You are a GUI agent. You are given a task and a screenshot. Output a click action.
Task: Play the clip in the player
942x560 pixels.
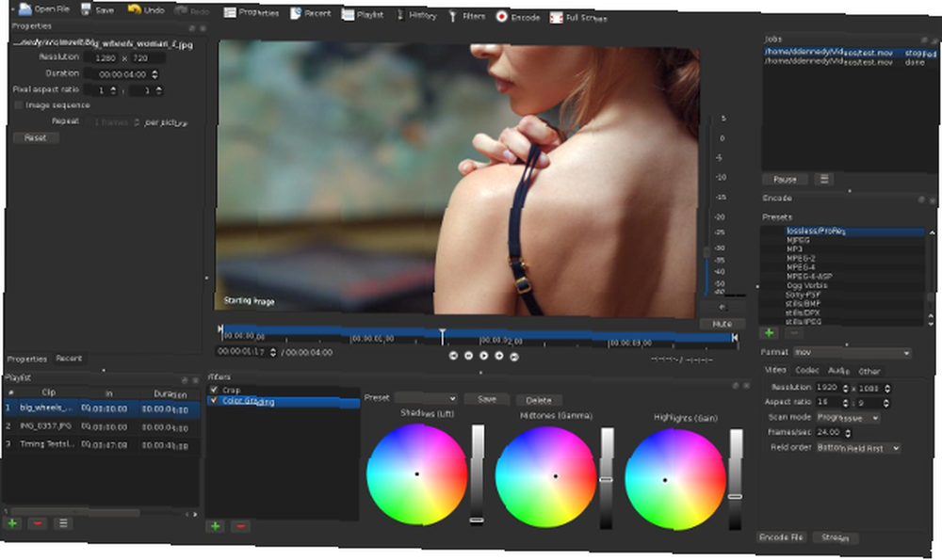click(x=483, y=356)
